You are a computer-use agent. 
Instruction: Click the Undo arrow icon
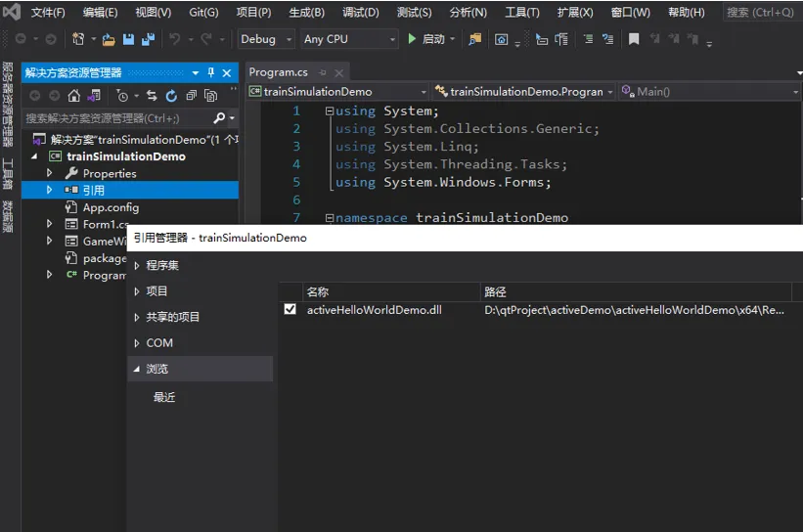(175, 39)
